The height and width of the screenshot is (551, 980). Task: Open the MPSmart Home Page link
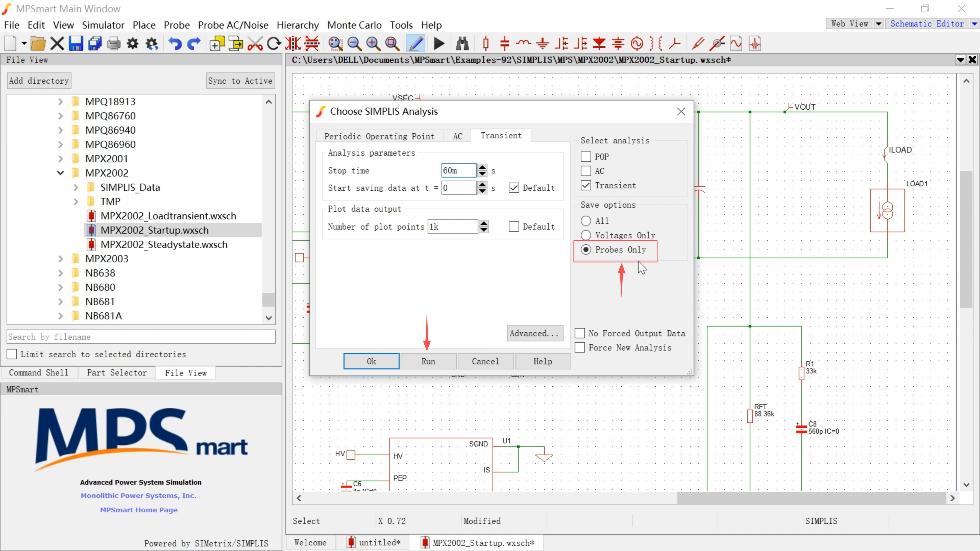139,510
